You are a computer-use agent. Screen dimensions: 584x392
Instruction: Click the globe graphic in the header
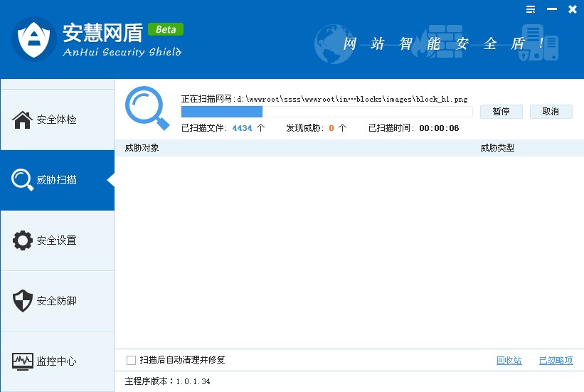pos(334,44)
